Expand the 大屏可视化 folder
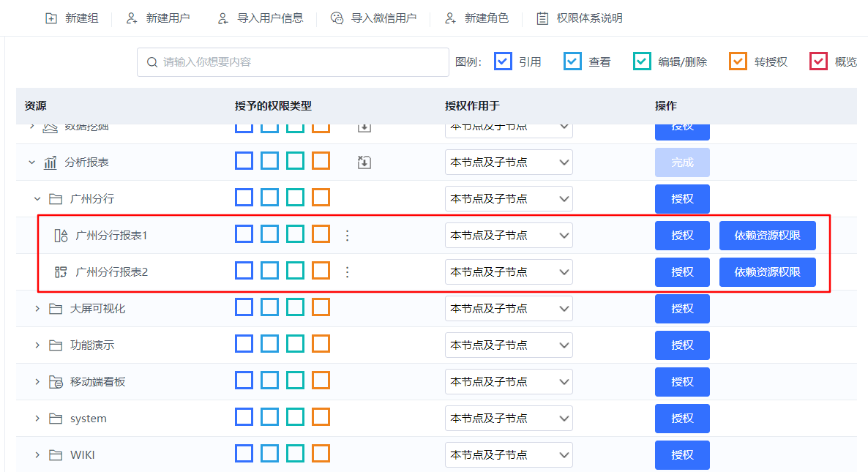This screenshot has width=868, height=472. coord(37,309)
